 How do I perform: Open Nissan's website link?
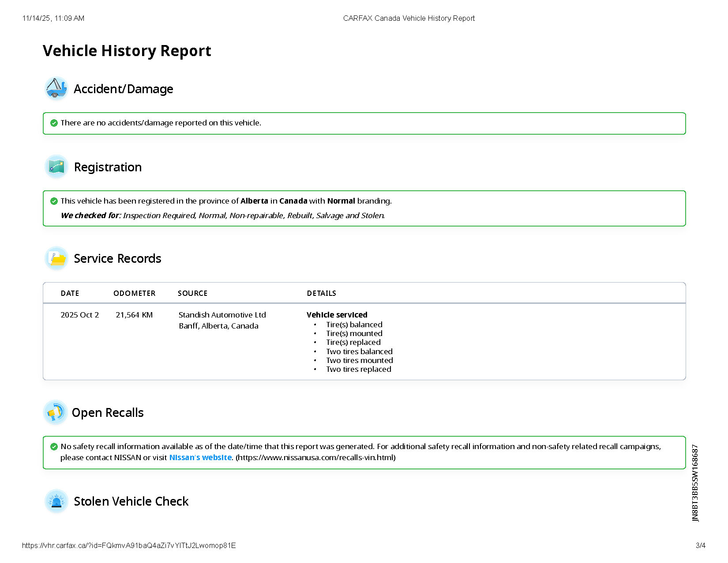[200, 457]
